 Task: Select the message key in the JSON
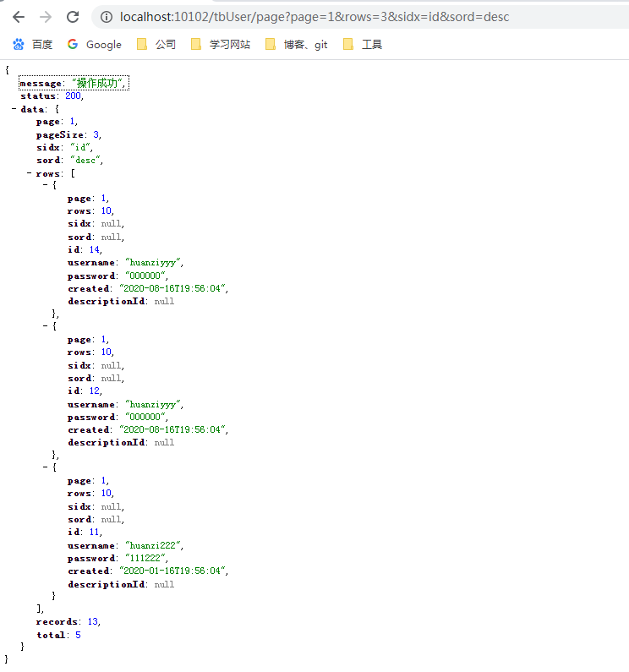pos(41,84)
